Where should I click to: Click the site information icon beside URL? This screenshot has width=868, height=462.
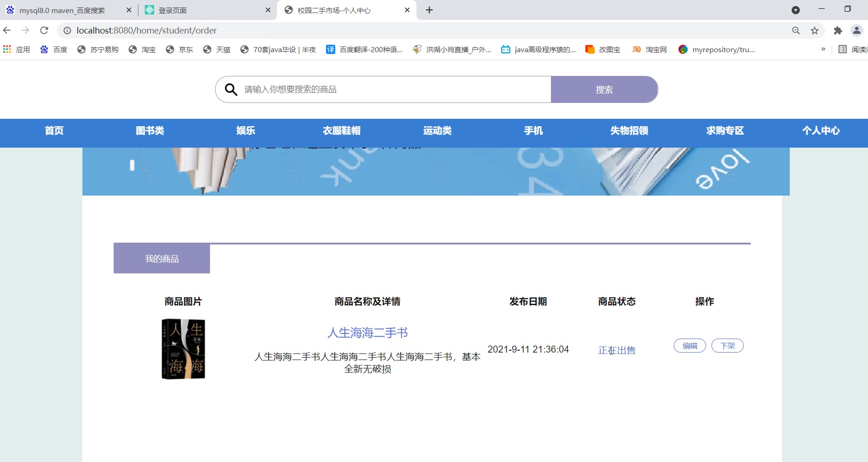(x=67, y=30)
